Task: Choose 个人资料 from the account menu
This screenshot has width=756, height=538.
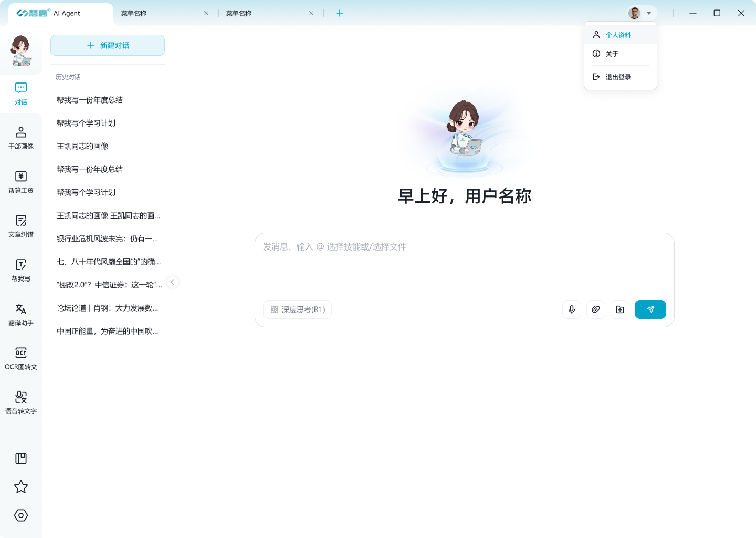Action: [x=618, y=35]
